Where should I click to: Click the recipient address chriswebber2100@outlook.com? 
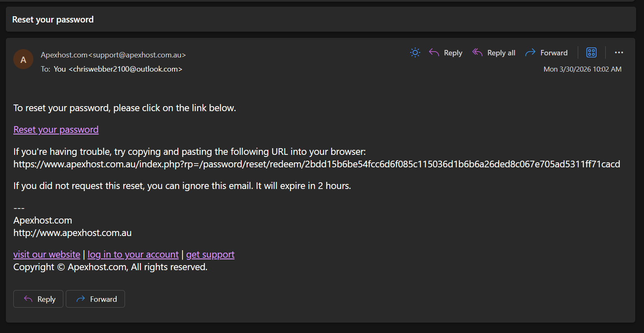click(127, 69)
